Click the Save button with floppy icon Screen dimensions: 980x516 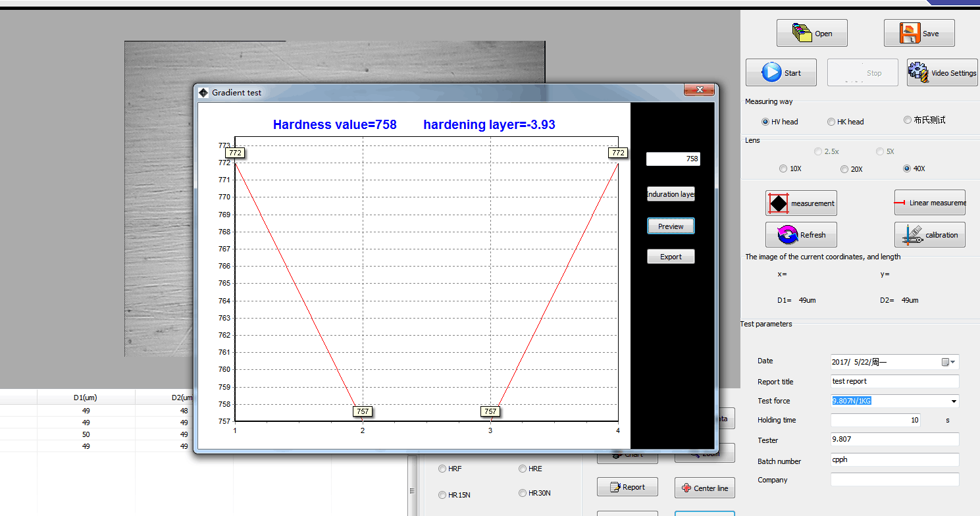pyautogui.click(x=919, y=33)
